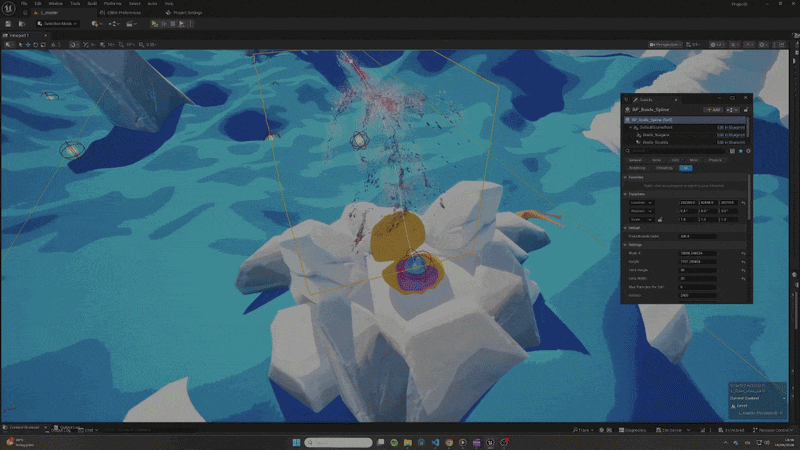
Task: Switch to the Project Settings tab
Action: coord(184,13)
